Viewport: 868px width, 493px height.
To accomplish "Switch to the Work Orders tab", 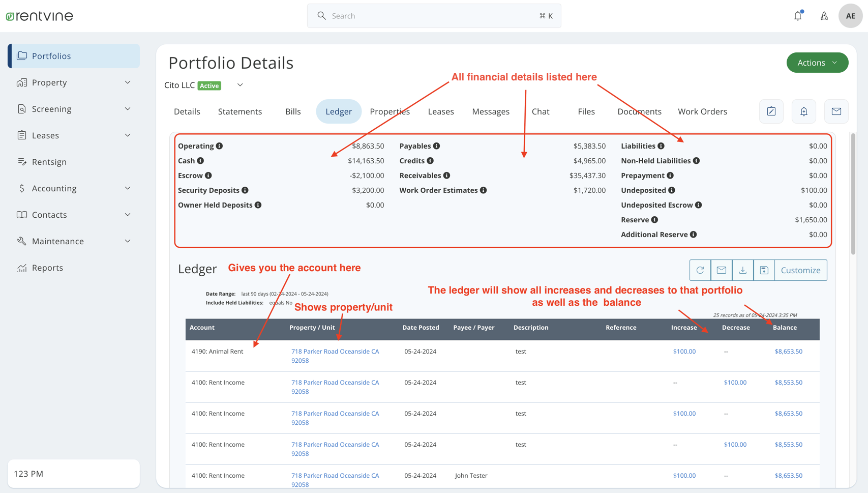I will pos(702,111).
